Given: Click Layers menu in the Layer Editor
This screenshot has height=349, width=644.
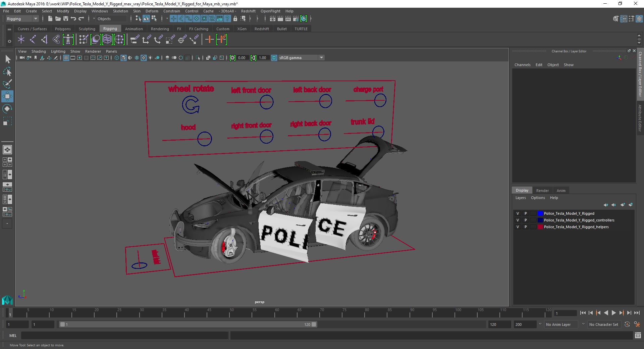Looking at the screenshot, I should (x=521, y=198).
